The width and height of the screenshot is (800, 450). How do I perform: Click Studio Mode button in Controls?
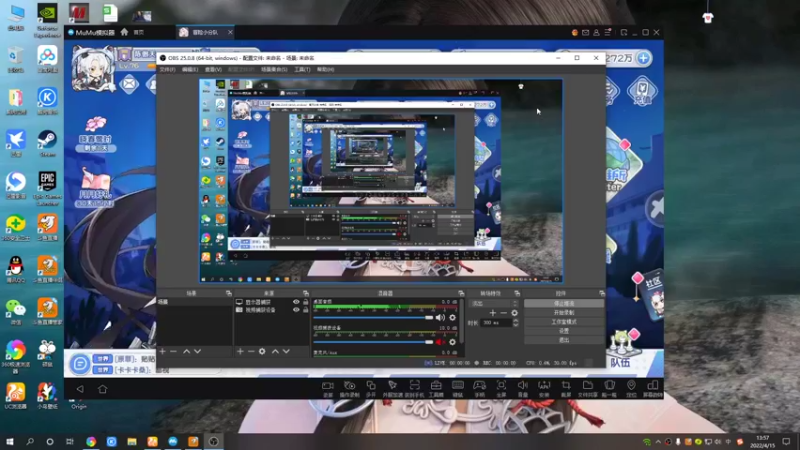tap(564, 322)
